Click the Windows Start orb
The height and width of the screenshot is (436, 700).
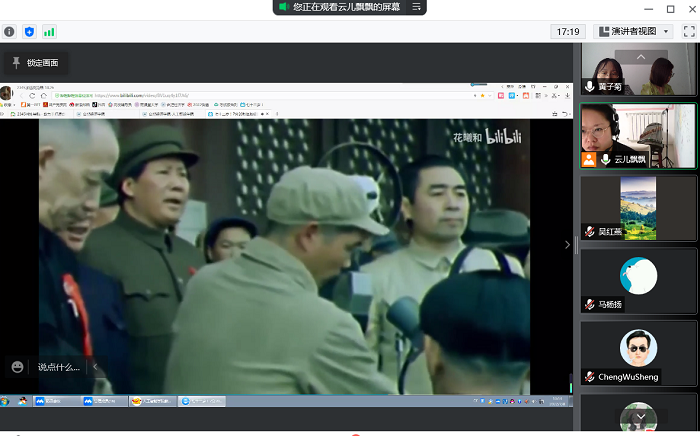[5, 401]
